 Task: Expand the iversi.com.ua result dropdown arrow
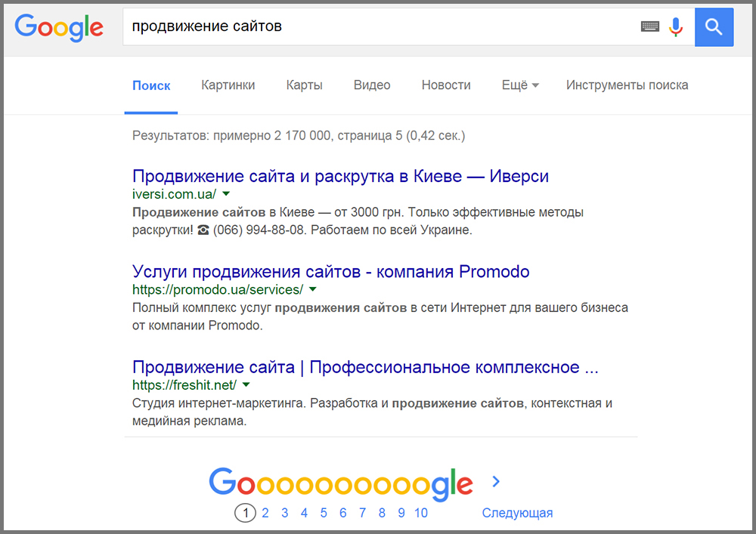(x=227, y=194)
